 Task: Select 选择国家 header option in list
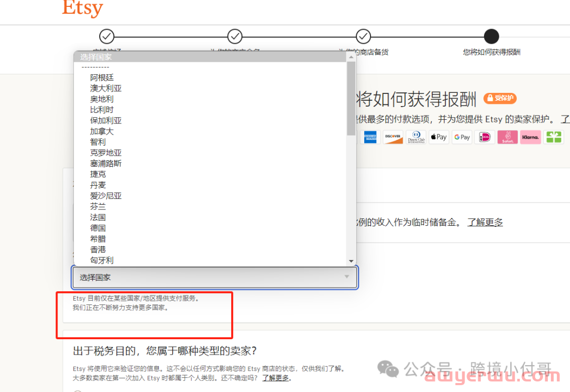(210, 57)
